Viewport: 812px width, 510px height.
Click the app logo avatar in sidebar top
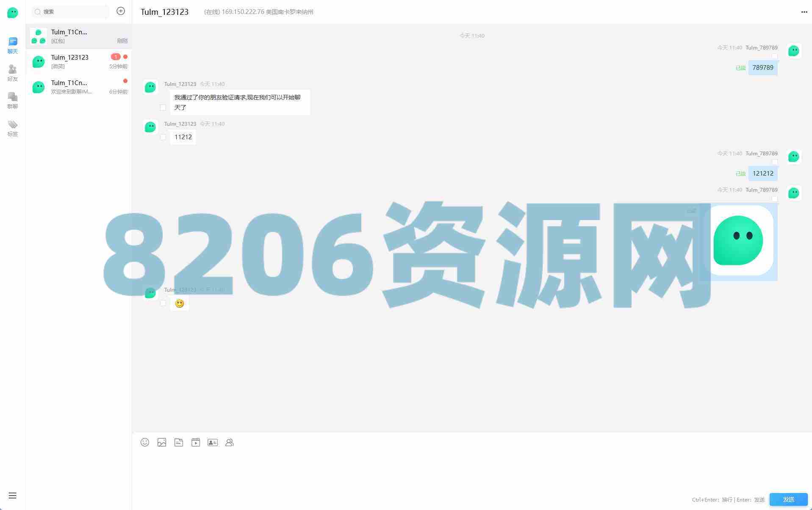coord(13,13)
